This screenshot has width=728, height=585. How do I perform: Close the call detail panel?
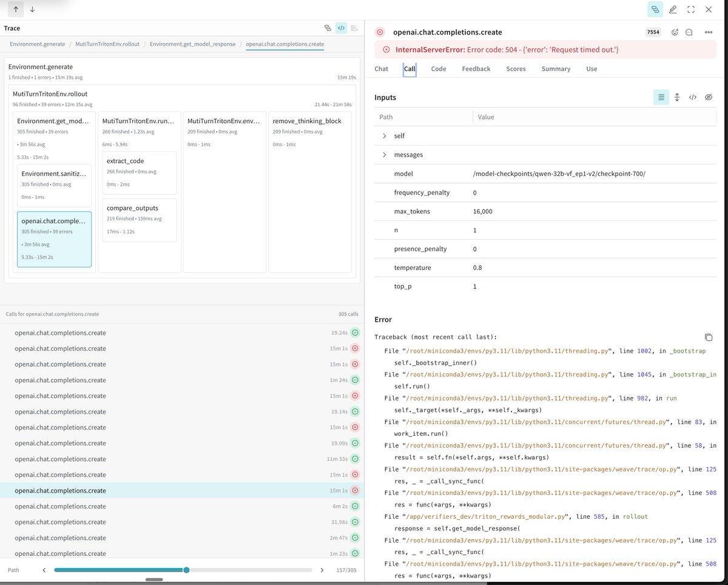point(709,9)
